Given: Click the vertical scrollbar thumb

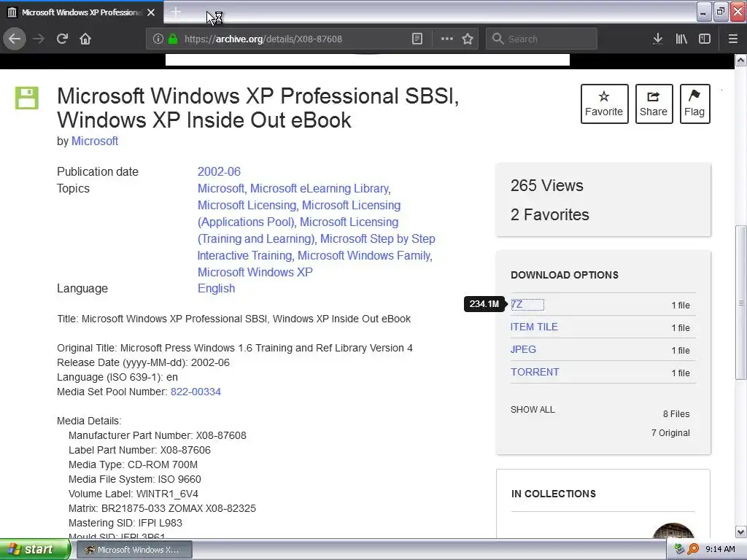Looking at the screenshot, I should click(741, 303).
